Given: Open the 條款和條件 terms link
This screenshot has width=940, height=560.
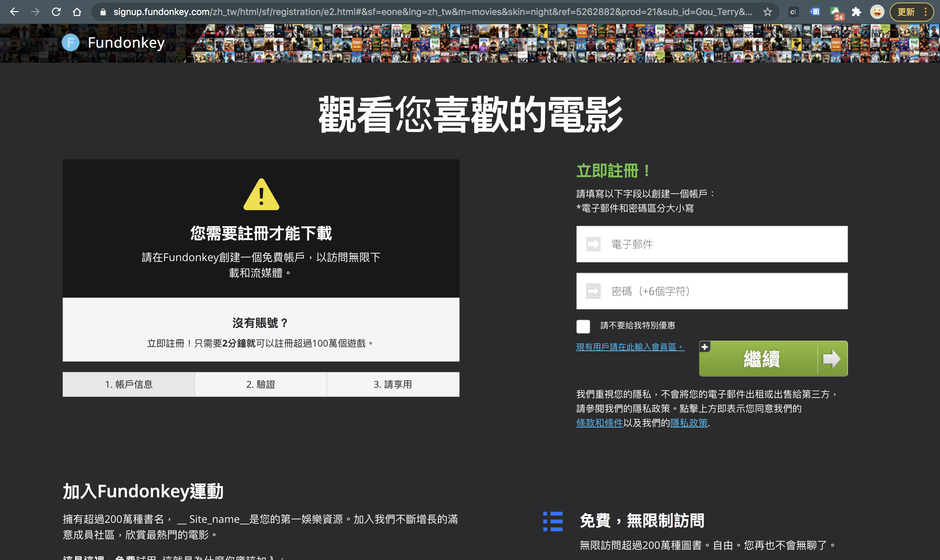Looking at the screenshot, I should (x=599, y=423).
